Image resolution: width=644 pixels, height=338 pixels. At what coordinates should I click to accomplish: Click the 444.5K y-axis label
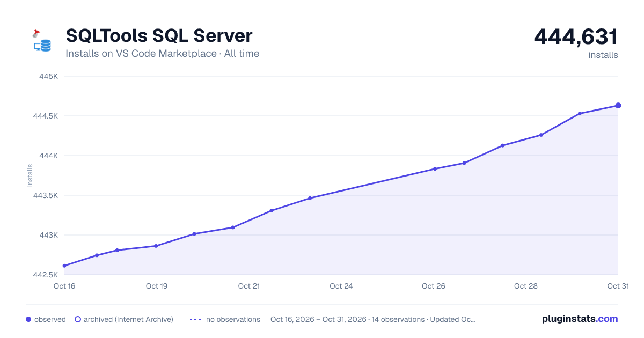tap(45, 116)
